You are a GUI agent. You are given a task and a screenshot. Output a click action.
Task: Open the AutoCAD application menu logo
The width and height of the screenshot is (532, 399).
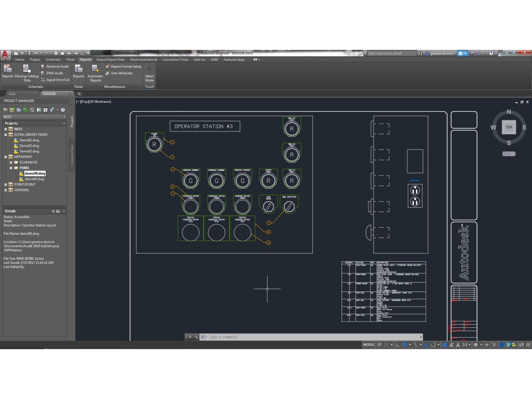(5, 54)
